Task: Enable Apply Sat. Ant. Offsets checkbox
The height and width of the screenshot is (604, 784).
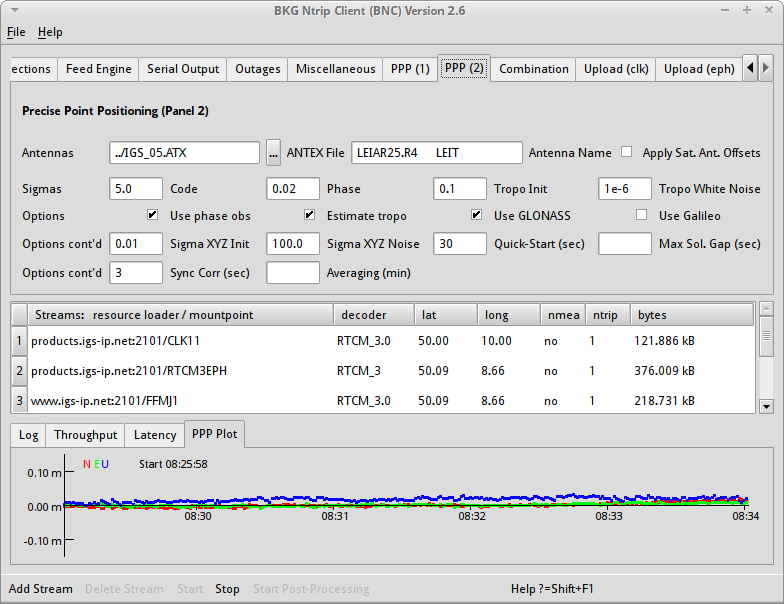Action: [x=627, y=153]
